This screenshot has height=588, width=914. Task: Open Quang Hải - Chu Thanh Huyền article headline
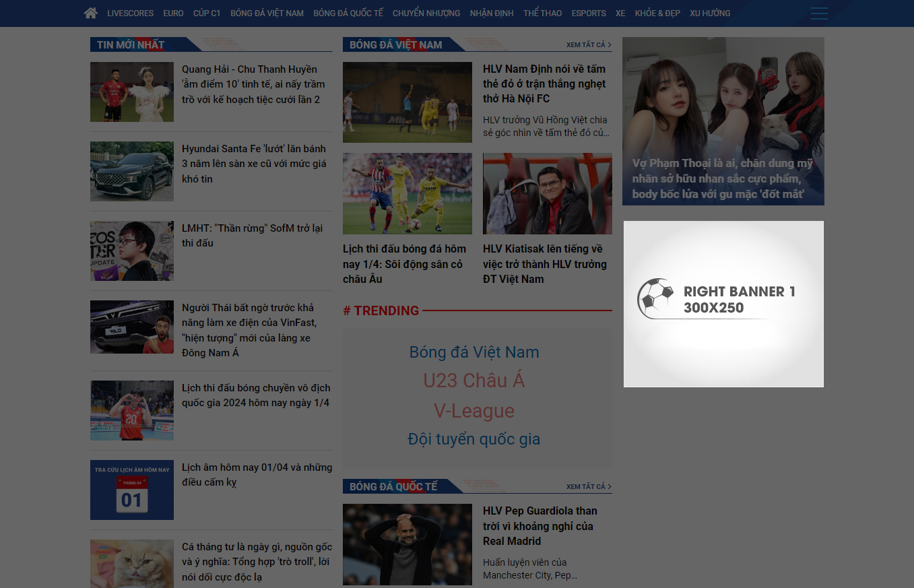click(254, 84)
